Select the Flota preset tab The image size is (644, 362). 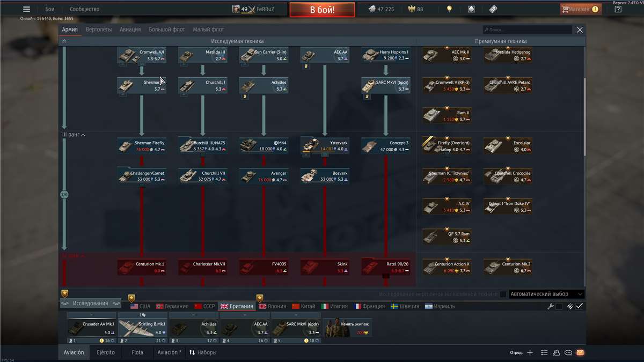137,353
